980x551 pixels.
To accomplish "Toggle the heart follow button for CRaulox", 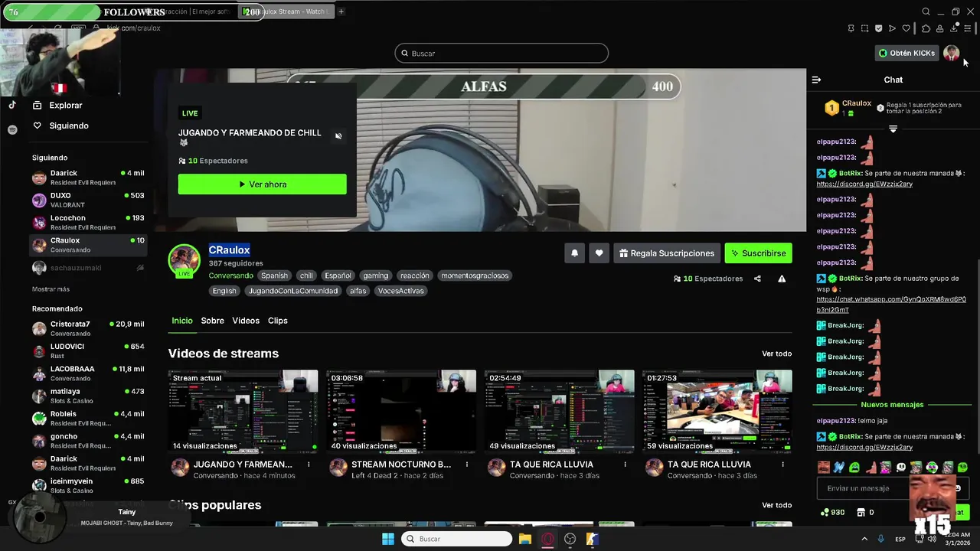I will coord(599,253).
